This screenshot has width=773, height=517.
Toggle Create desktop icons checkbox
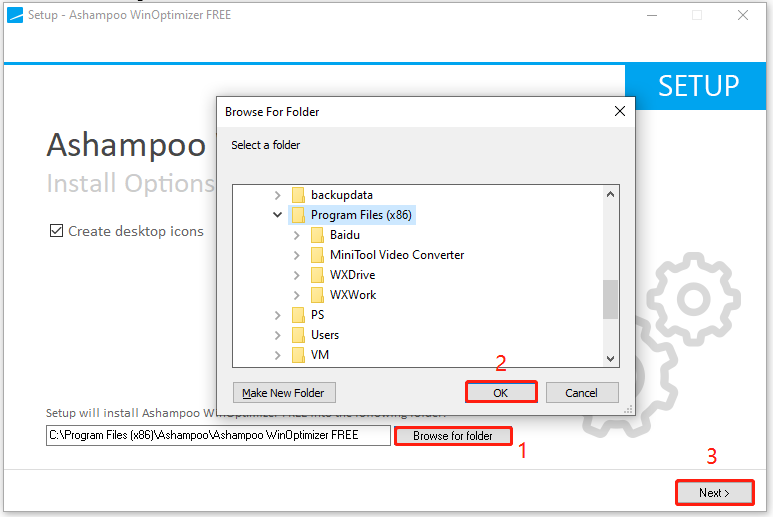coord(56,231)
